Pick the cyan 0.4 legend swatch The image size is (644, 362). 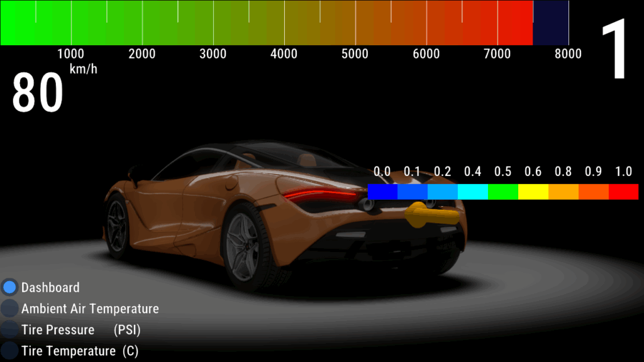pyautogui.click(x=473, y=192)
